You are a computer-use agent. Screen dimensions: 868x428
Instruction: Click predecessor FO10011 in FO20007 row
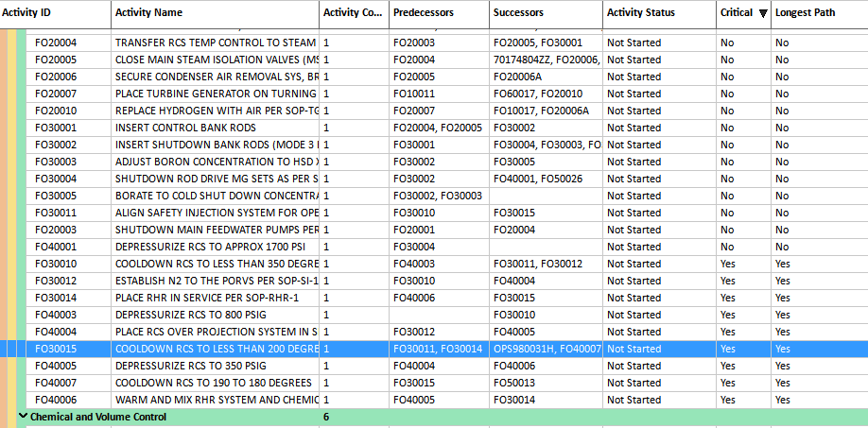click(x=414, y=94)
